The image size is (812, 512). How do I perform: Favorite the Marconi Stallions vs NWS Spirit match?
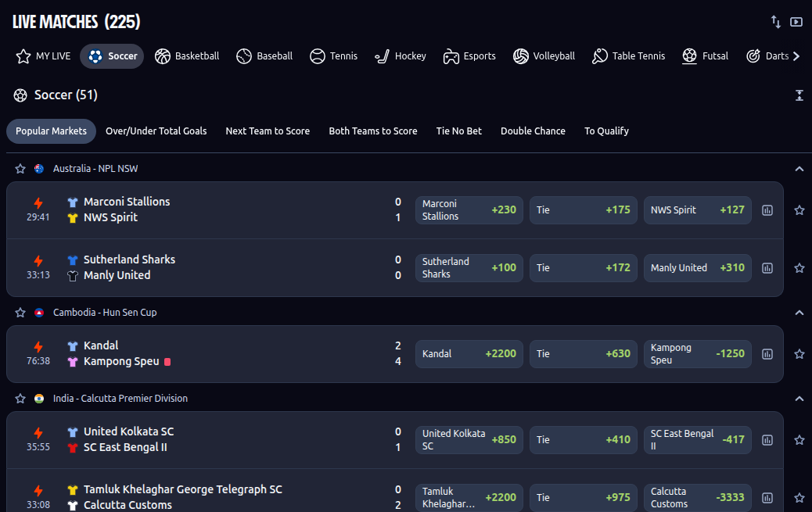click(799, 210)
